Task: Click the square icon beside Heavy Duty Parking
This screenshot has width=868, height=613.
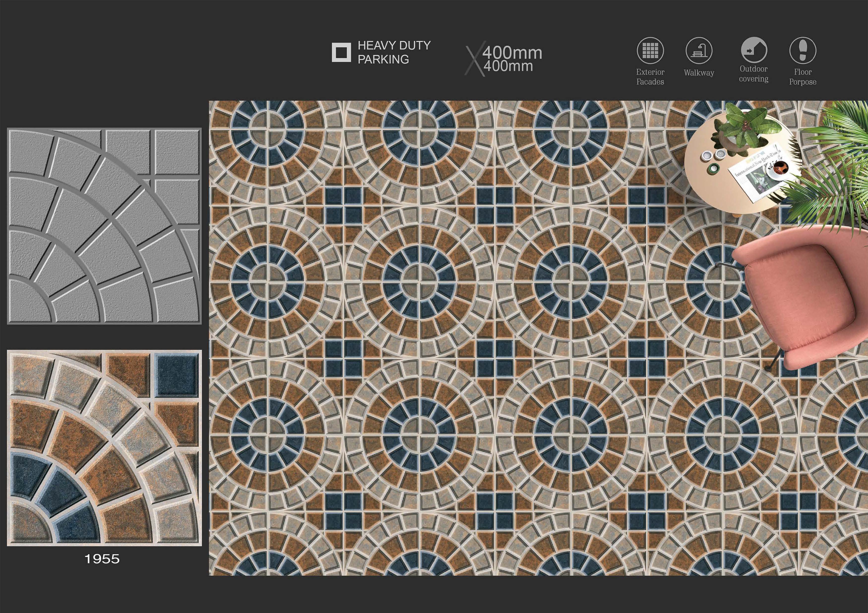Action: [x=341, y=52]
